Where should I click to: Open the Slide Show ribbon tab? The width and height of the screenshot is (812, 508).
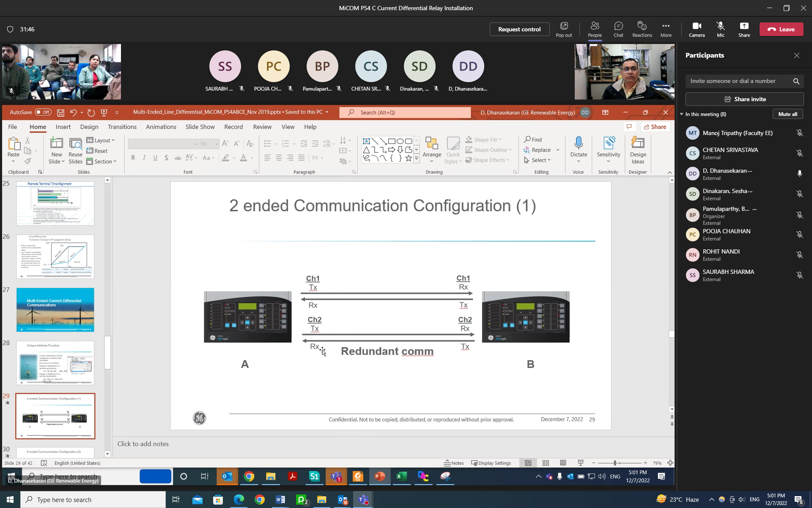(x=200, y=127)
